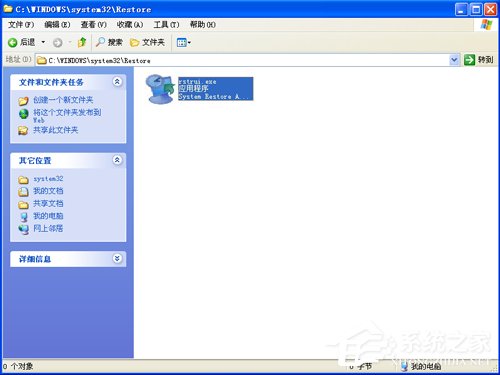Open My Computer (我的电脑) link

pos(48,216)
